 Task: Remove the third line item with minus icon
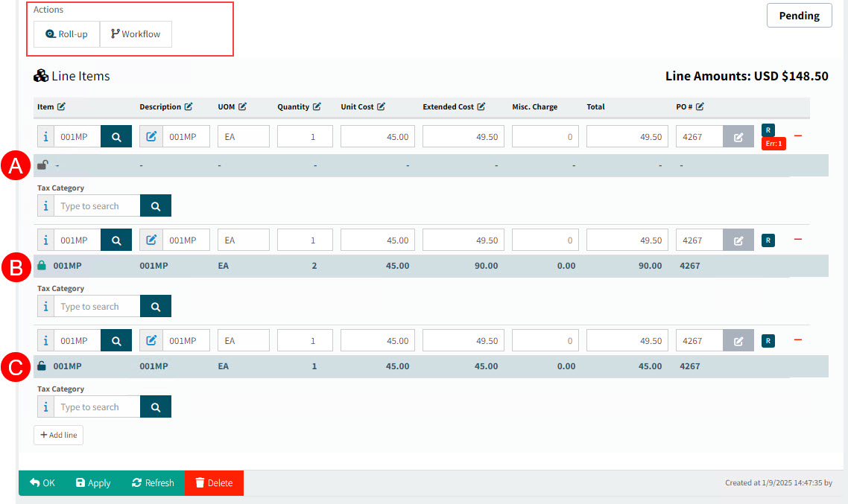click(797, 340)
